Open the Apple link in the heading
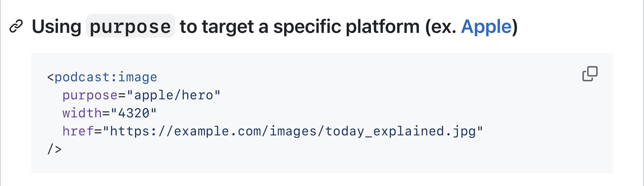 (486, 27)
